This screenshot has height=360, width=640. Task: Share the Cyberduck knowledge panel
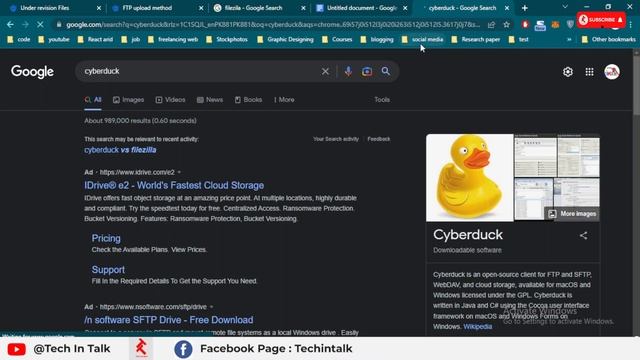(584, 236)
